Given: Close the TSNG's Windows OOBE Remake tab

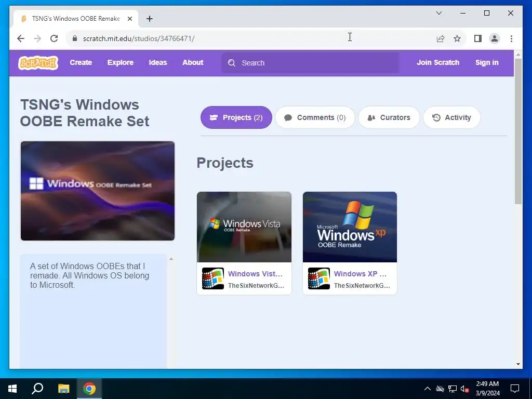Looking at the screenshot, I should coord(129,19).
